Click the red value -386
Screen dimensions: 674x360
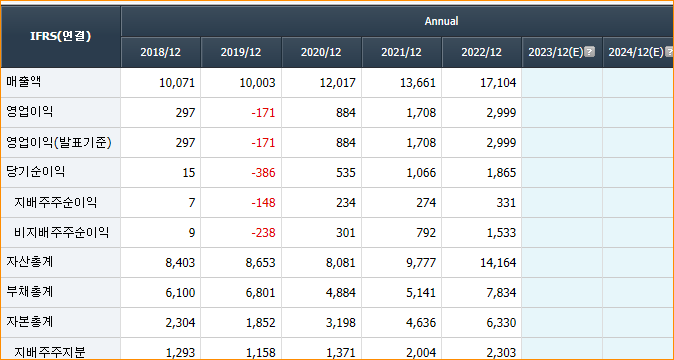(263, 173)
